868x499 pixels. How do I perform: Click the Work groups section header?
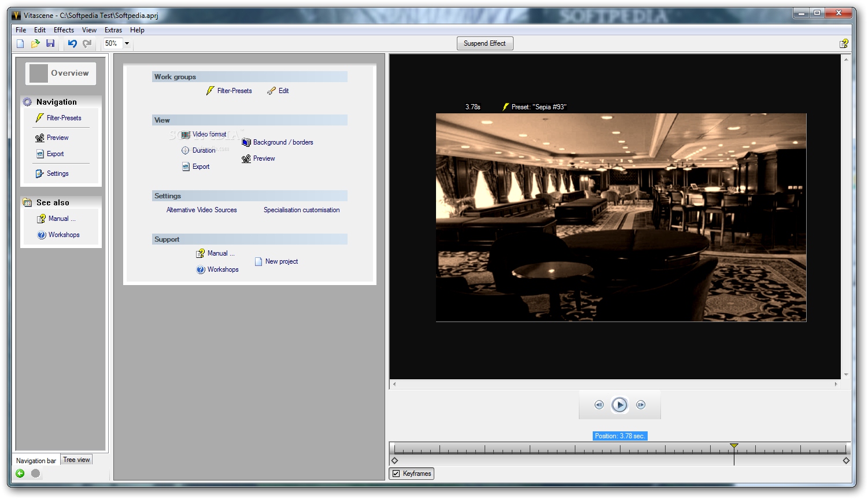[250, 77]
